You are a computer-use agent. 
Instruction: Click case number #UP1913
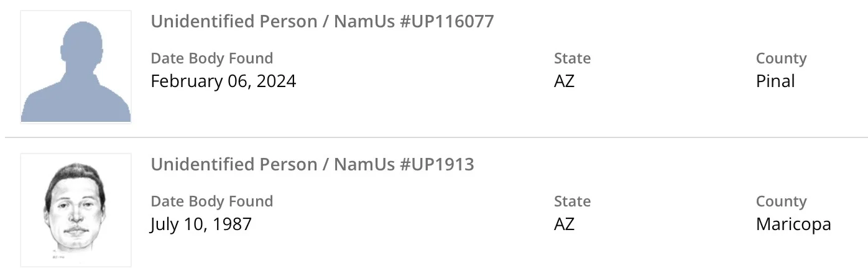[436, 165]
